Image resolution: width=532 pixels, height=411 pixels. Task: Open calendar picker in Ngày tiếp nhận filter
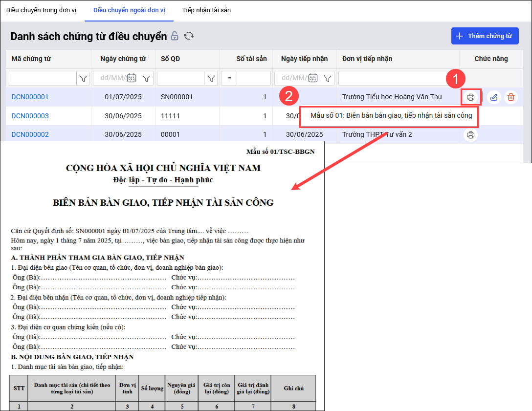(x=313, y=78)
